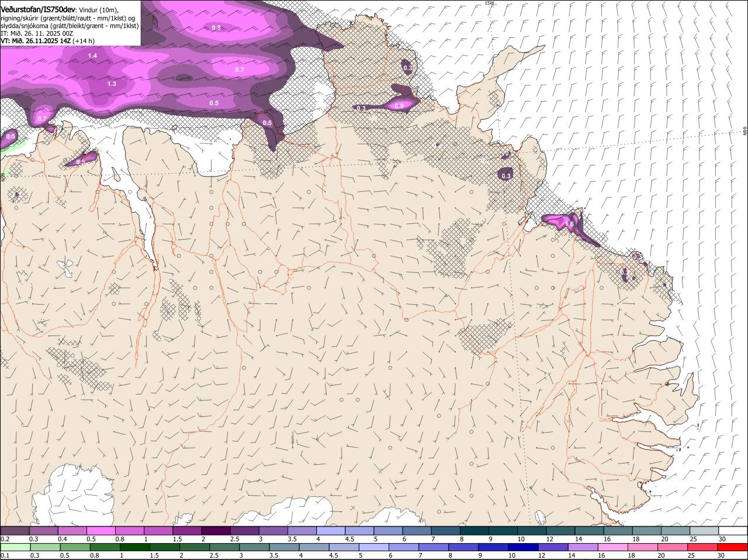Click the 'rigning/skúrir (grænt/blátt/rautt' legend line

[68, 18]
